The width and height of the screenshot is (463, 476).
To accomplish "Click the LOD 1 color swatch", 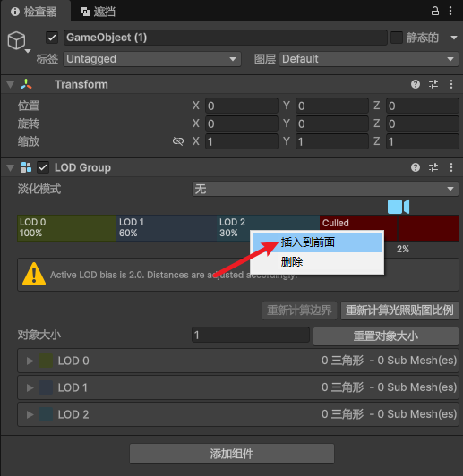I will coord(46,387).
